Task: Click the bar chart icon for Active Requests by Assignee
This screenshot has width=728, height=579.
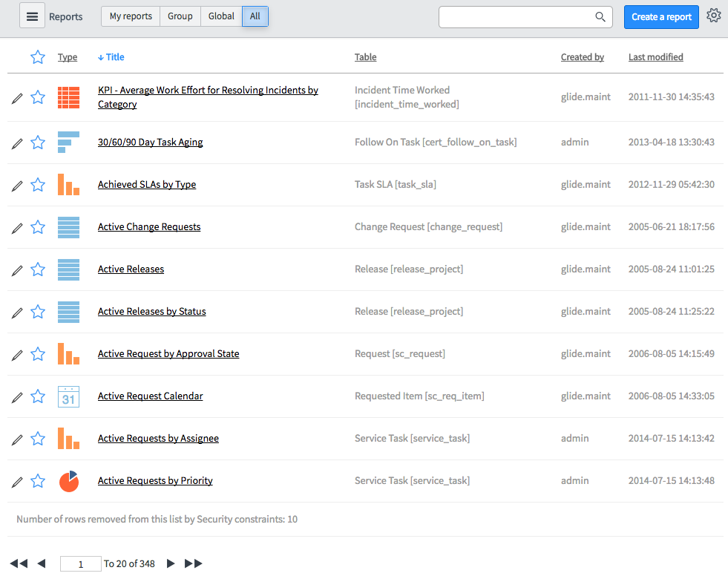Action: [69, 439]
